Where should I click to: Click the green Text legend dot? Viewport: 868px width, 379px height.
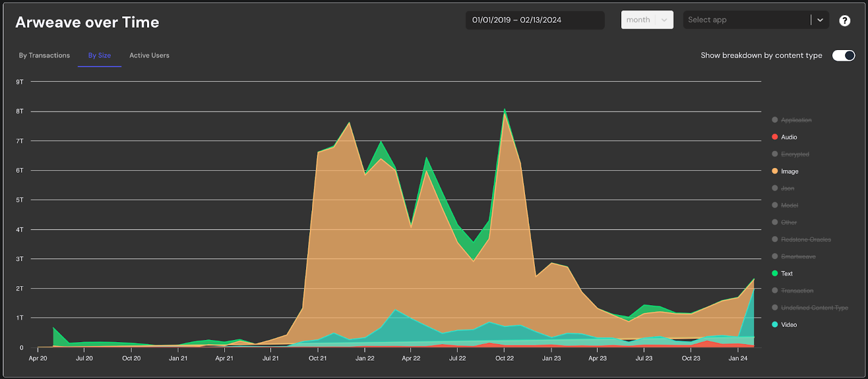click(775, 274)
